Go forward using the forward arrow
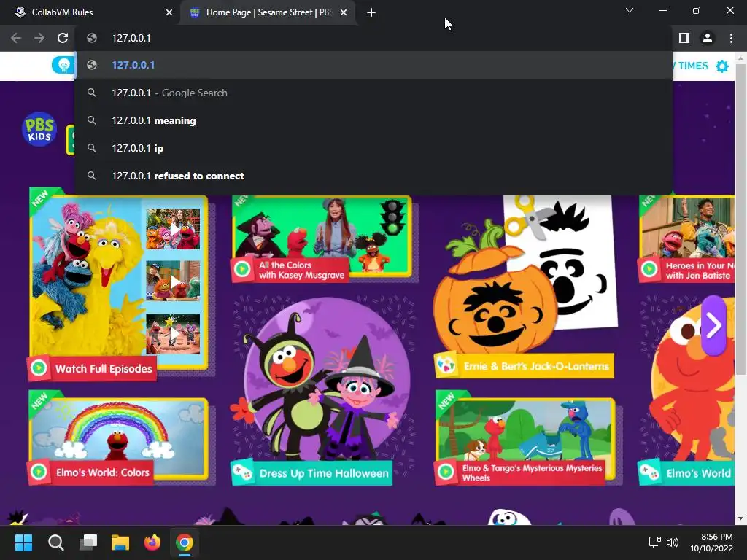The image size is (747, 560). (x=39, y=38)
